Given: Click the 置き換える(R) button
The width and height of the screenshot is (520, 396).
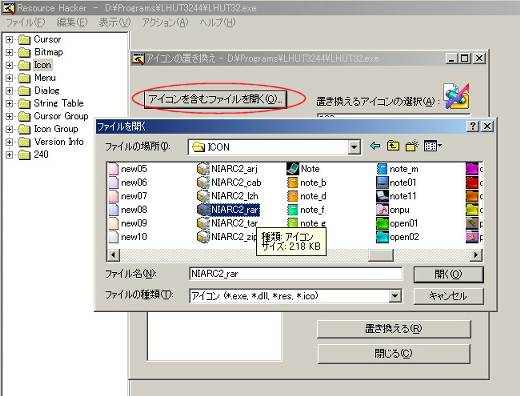Looking at the screenshot, I should (393, 329).
